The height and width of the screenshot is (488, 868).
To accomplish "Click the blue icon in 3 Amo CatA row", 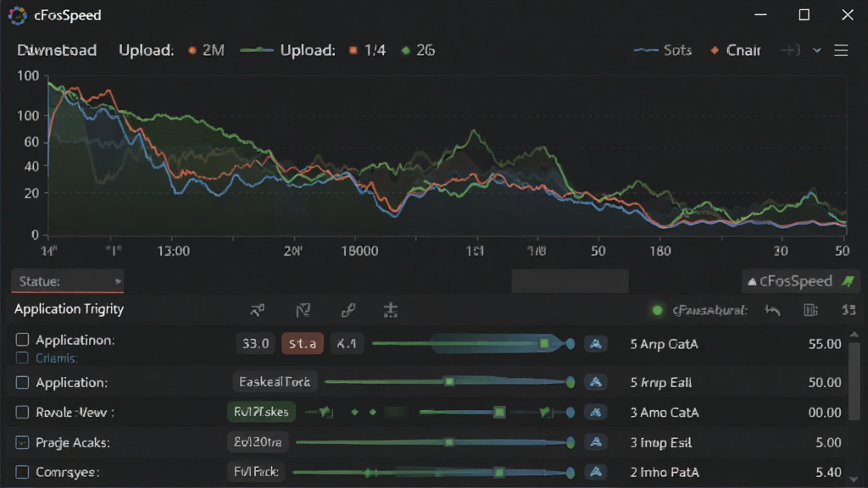I will (596, 413).
